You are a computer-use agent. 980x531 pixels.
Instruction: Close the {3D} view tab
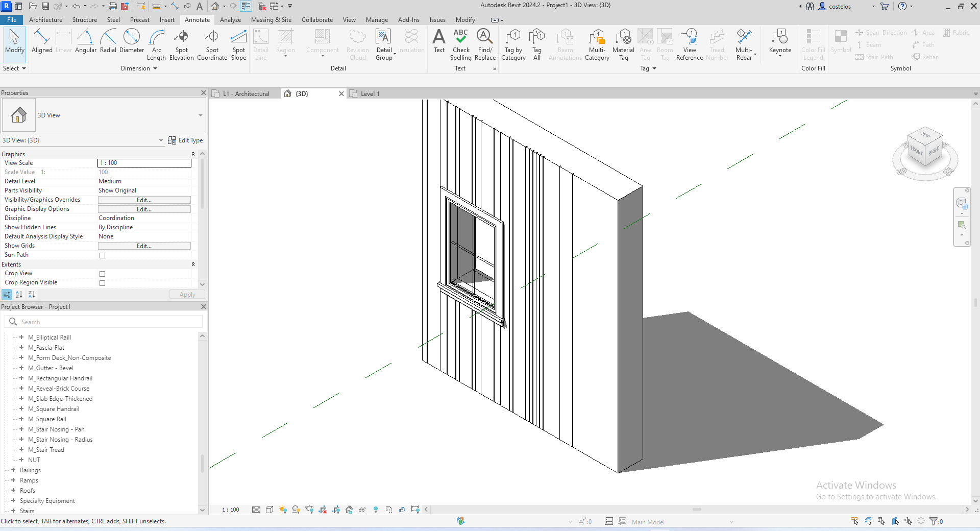click(341, 94)
